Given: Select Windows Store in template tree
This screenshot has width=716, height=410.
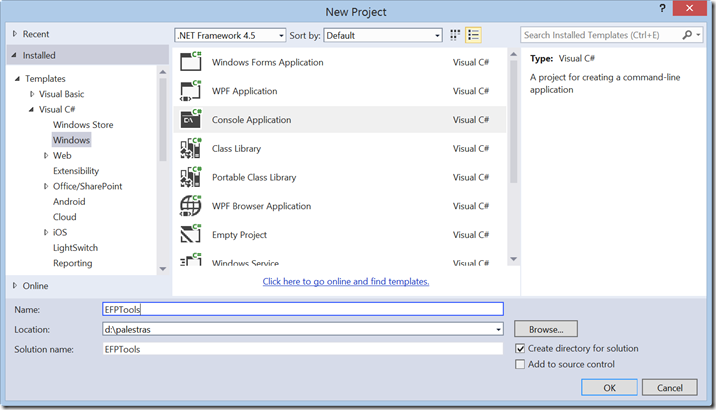Looking at the screenshot, I should coord(83,125).
